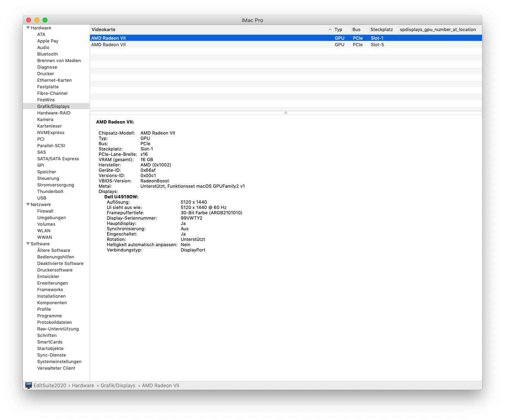The image size is (505, 420).
Task: Click the spdisplays_gpu_number_at_location column header
Action: [440, 29]
